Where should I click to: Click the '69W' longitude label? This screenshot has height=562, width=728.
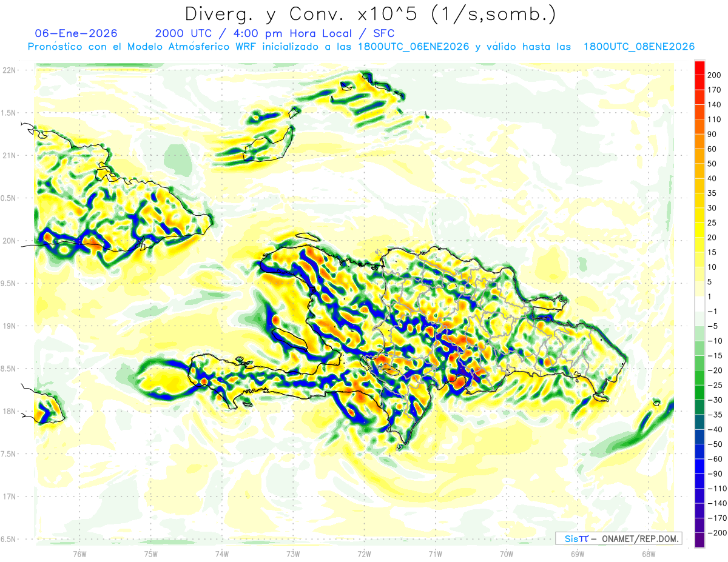(x=578, y=554)
